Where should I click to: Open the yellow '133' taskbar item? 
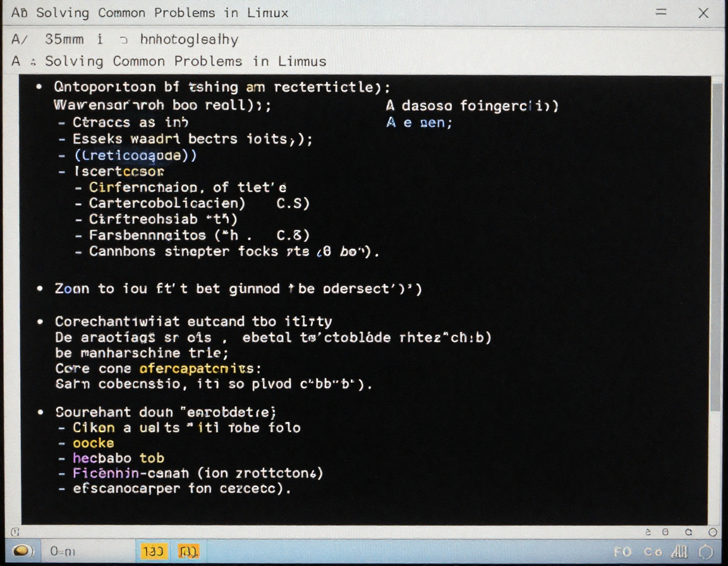pyautogui.click(x=154, y=551)
